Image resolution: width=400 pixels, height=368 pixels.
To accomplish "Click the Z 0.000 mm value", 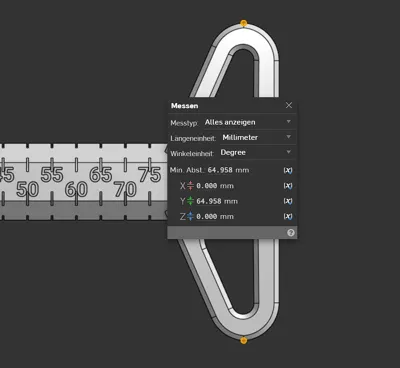I will pos(215,216).
